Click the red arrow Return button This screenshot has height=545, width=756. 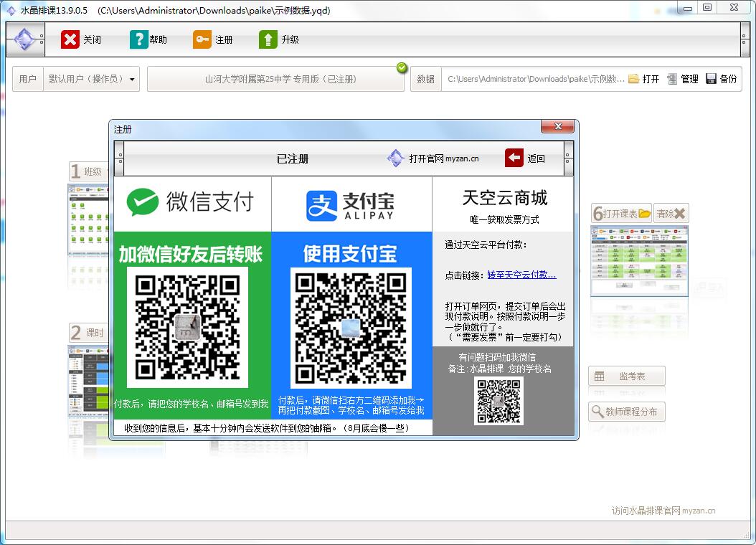(524, 158)
